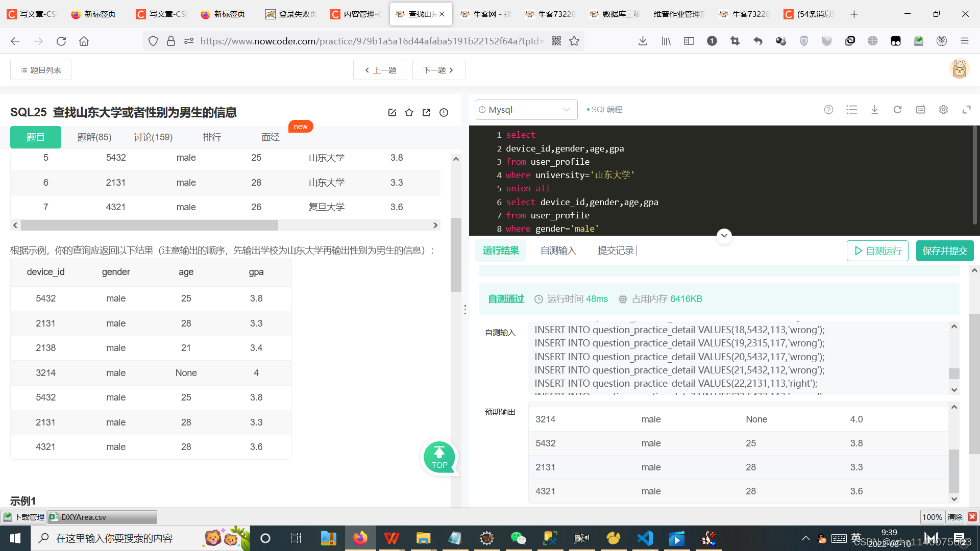Focus the Windows taskbar search box
Viewport: 980px width, 551px height.
140,538
